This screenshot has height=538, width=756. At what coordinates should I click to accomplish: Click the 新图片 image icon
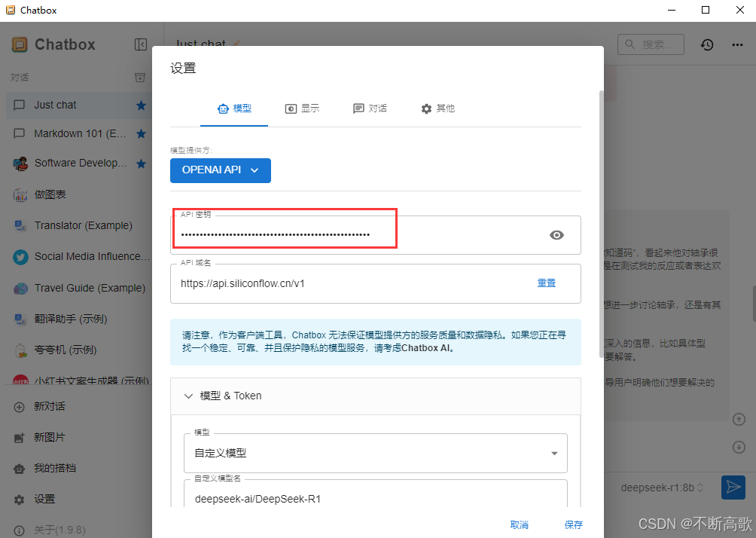coord(20,438)
